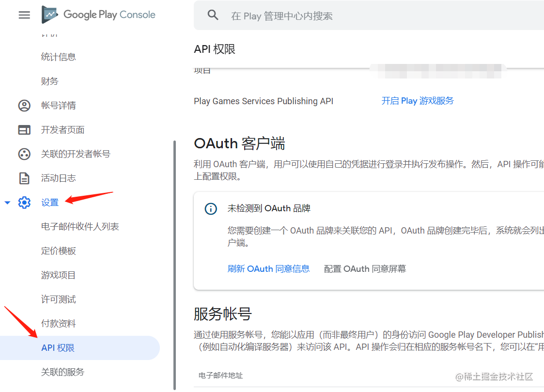Click the sidebar vertical scrollbar
544x392 pixels.
click(x=174, y=266)
